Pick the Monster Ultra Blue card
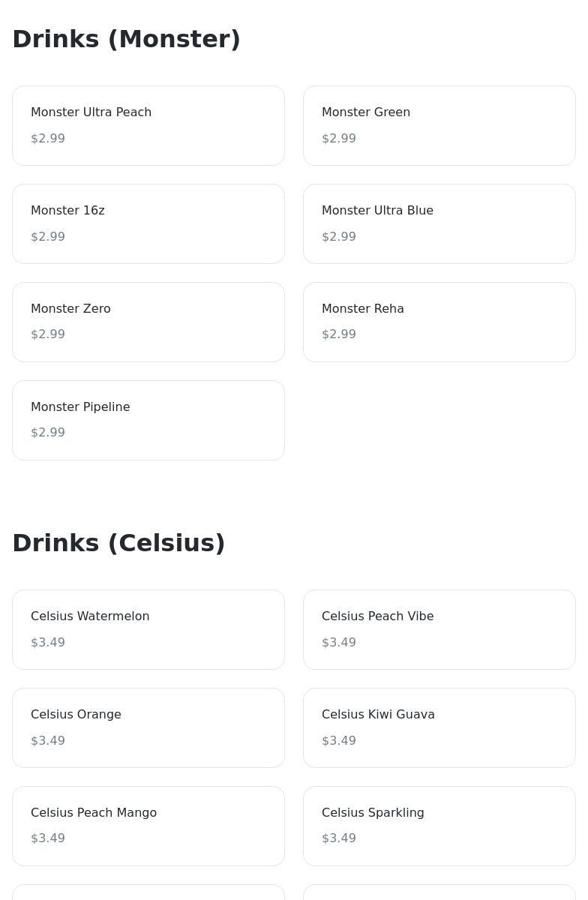 [x=439, y=223]
